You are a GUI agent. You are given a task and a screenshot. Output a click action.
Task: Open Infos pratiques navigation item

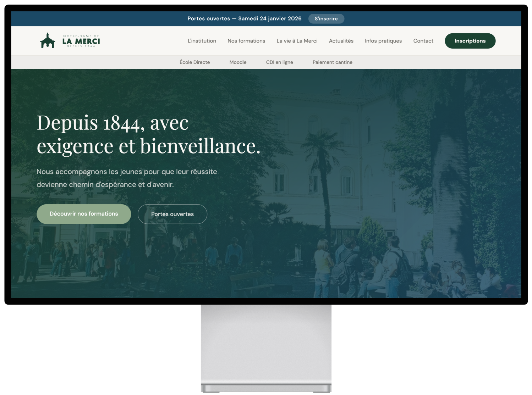point(383,41)
